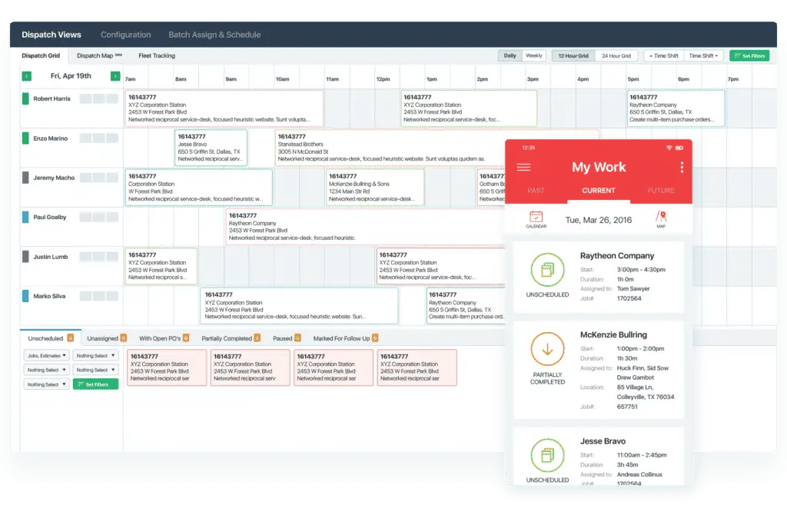
Task: Select the Unassigned tab
Action: pyautogui.click(x=106, y=338)
